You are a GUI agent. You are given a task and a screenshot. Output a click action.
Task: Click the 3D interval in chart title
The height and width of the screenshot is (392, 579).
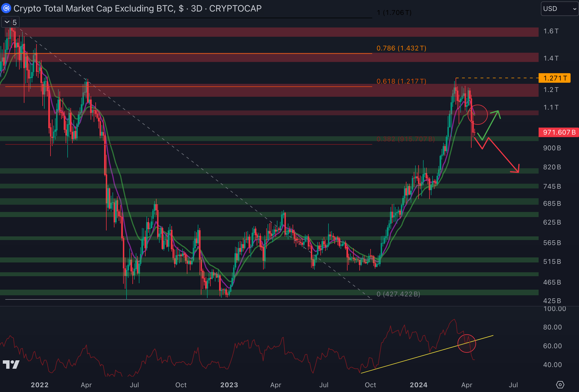[196, 8]
